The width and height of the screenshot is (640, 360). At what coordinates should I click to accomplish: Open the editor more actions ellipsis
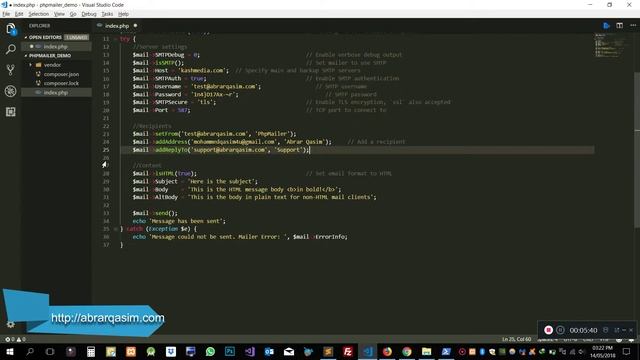[x=633, y=26]
